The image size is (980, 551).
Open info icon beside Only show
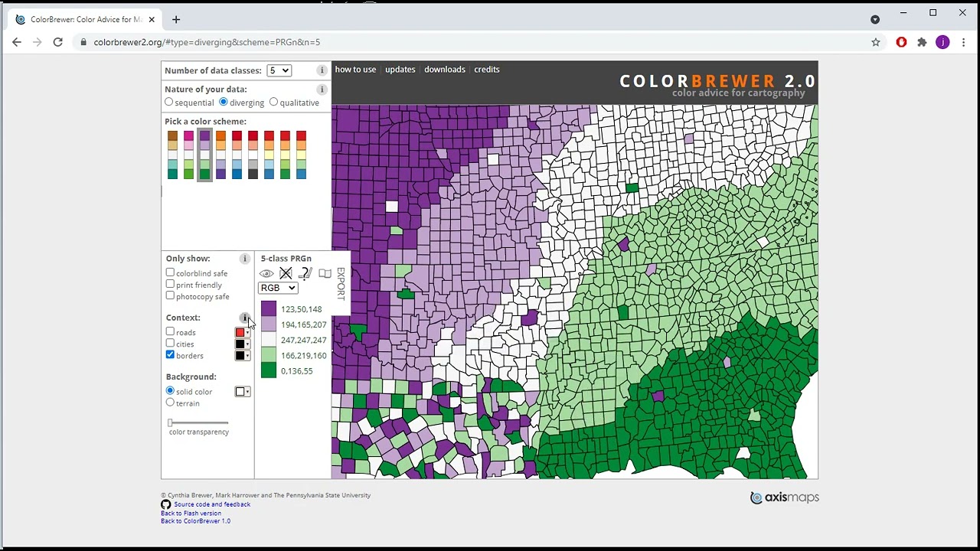click(x=245, y=259)
